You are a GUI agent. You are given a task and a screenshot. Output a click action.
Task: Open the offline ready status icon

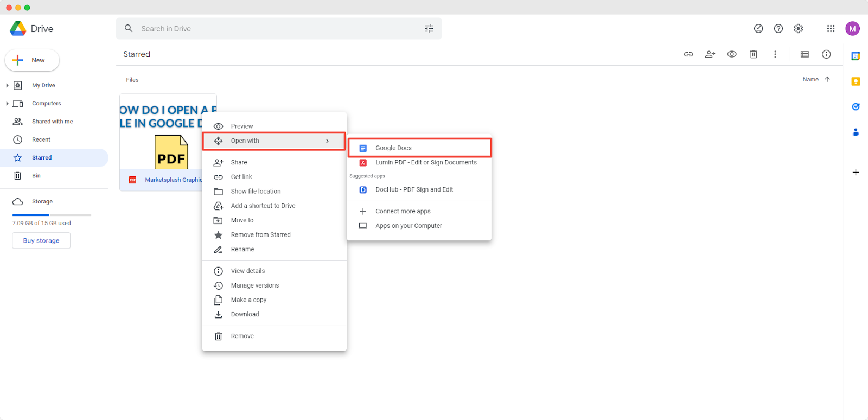[x=758, y=29]
